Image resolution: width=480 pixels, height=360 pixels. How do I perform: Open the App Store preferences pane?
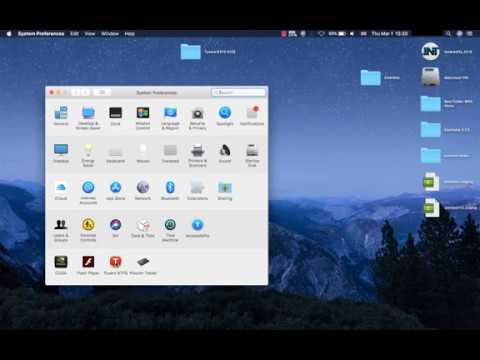point(115,190)
